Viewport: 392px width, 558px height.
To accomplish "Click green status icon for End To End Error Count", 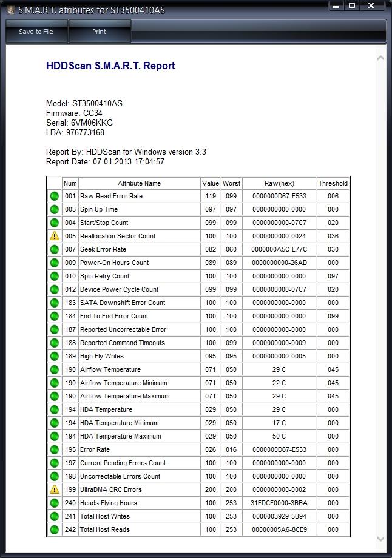I will point(55,316).
